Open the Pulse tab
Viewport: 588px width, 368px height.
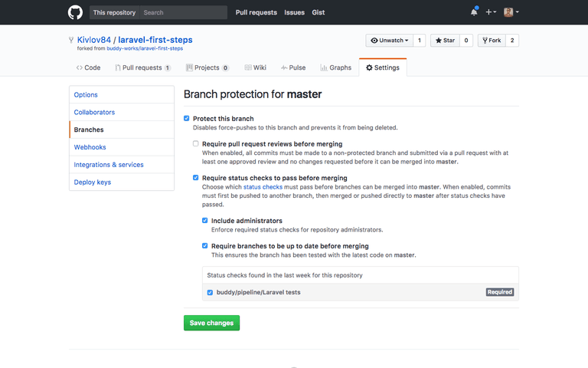293,67
